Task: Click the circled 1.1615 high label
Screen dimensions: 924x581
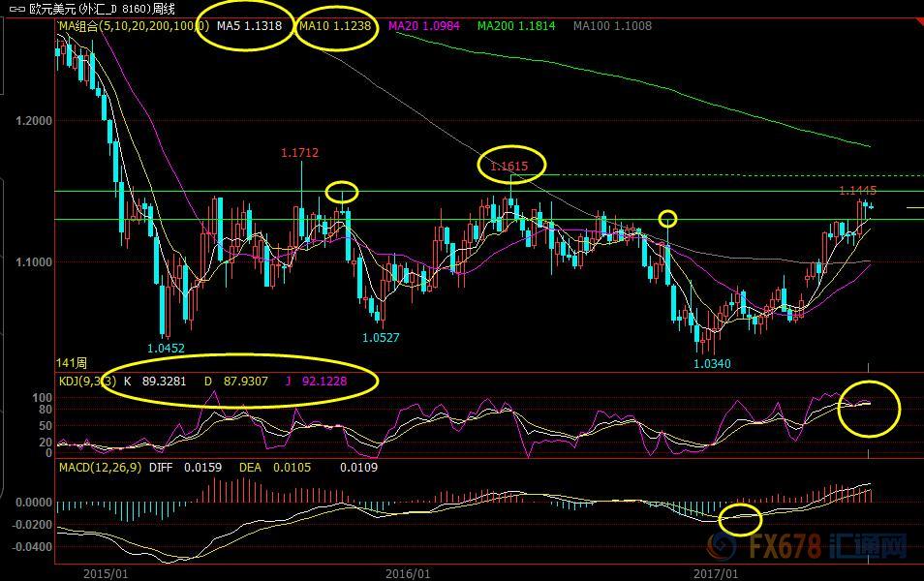Action: coord(509,167)
